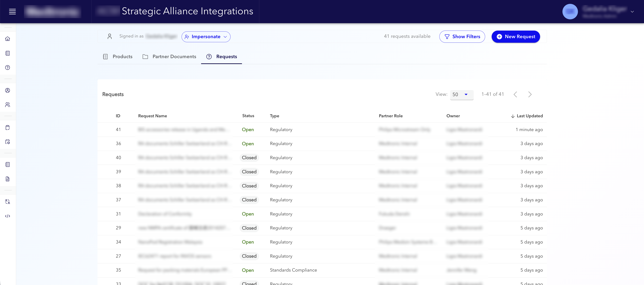644x285 pixels.
Task: Open the hamburger navigation menu
Action: pos(12,11)
